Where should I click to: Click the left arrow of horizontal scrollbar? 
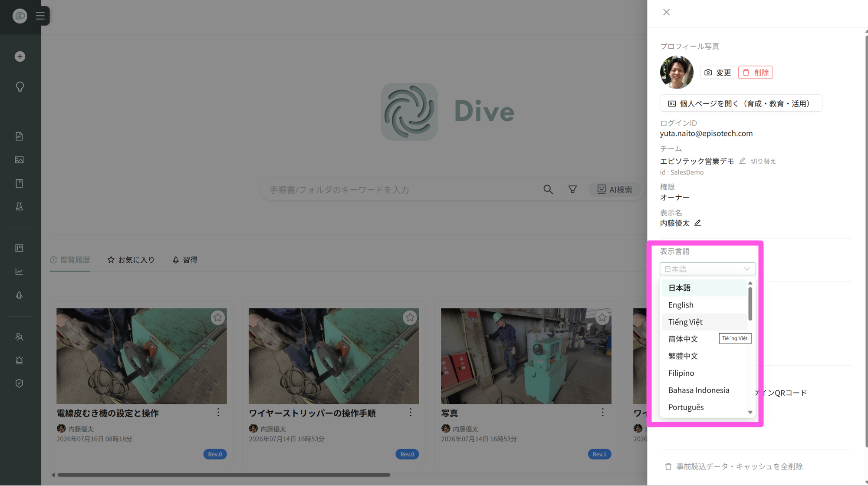pos(53,475)
